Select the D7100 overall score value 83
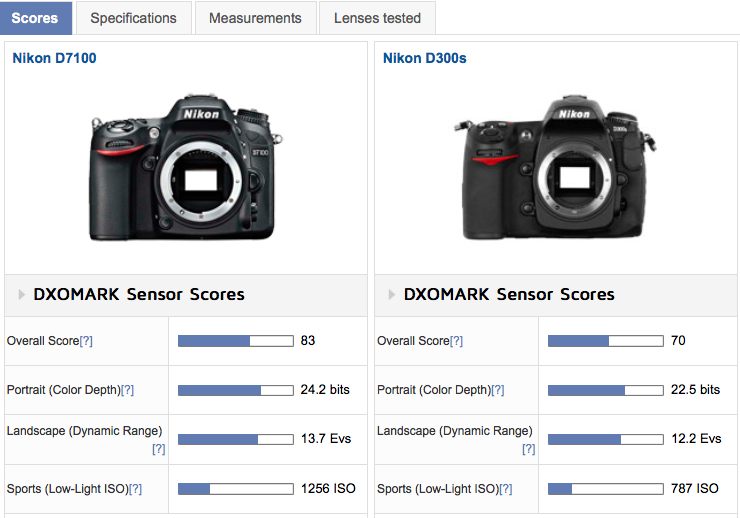 click(x=308, y=341)
